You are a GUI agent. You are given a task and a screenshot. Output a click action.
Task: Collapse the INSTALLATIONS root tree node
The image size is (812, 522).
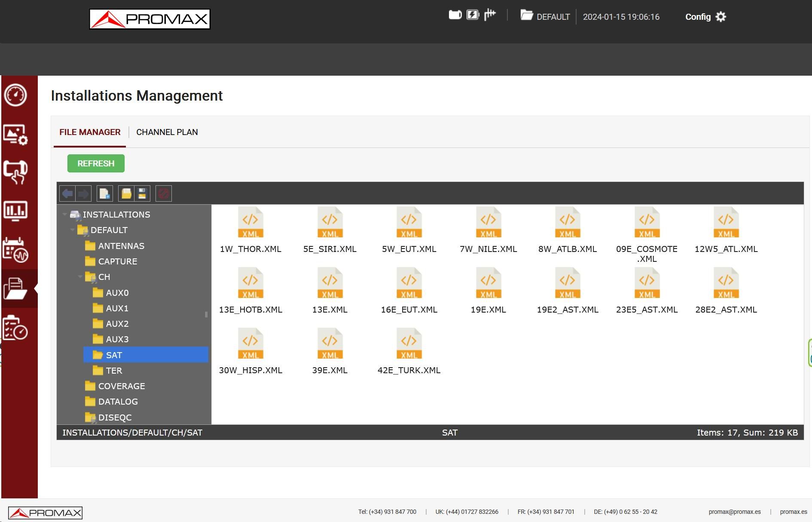pos(65,214)
